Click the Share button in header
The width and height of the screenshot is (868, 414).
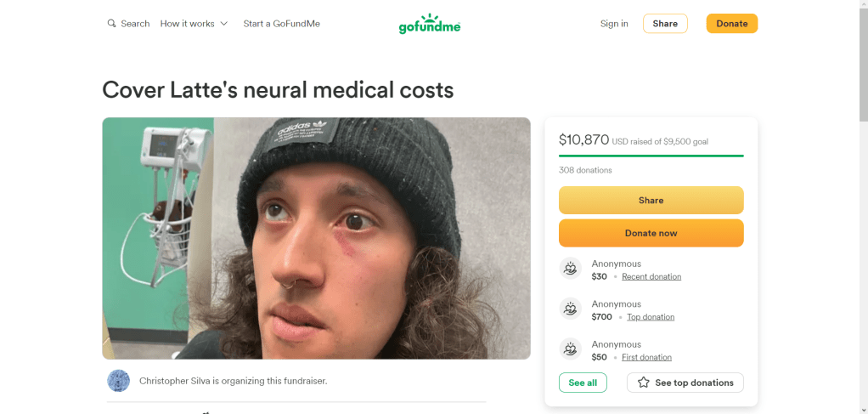point(665,24)
